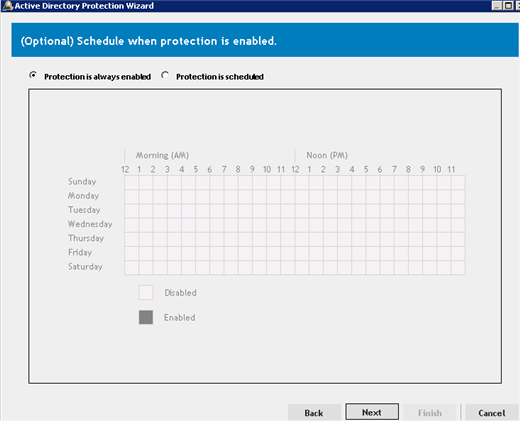
Task: Click the Saturday 11 PM schedule cell
Action: pyautogui.click(x=458, y=268)
